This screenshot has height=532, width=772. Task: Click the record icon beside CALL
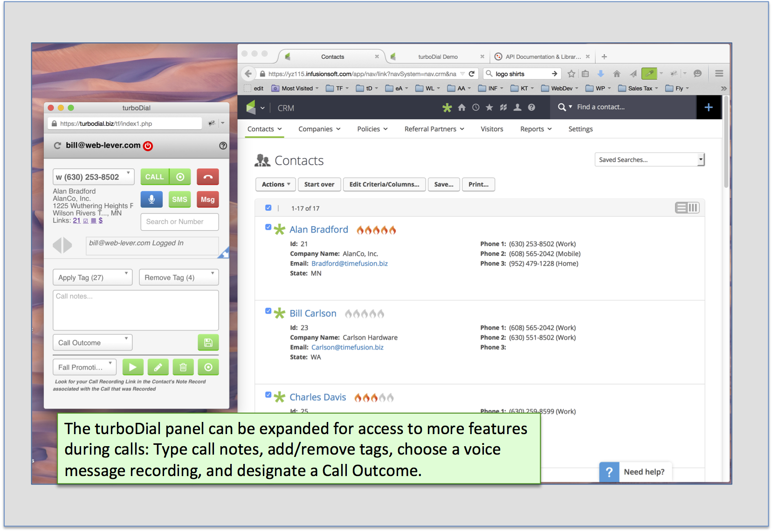coord(180,177)
